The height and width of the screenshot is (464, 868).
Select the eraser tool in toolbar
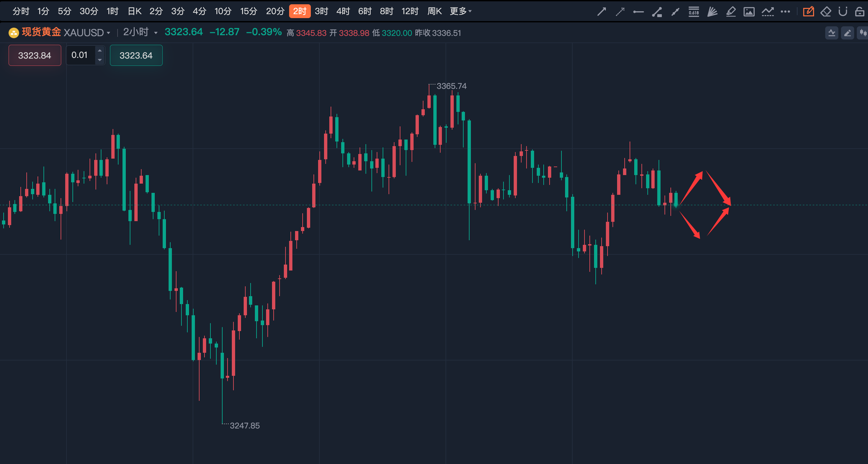(x=826, y=12)
